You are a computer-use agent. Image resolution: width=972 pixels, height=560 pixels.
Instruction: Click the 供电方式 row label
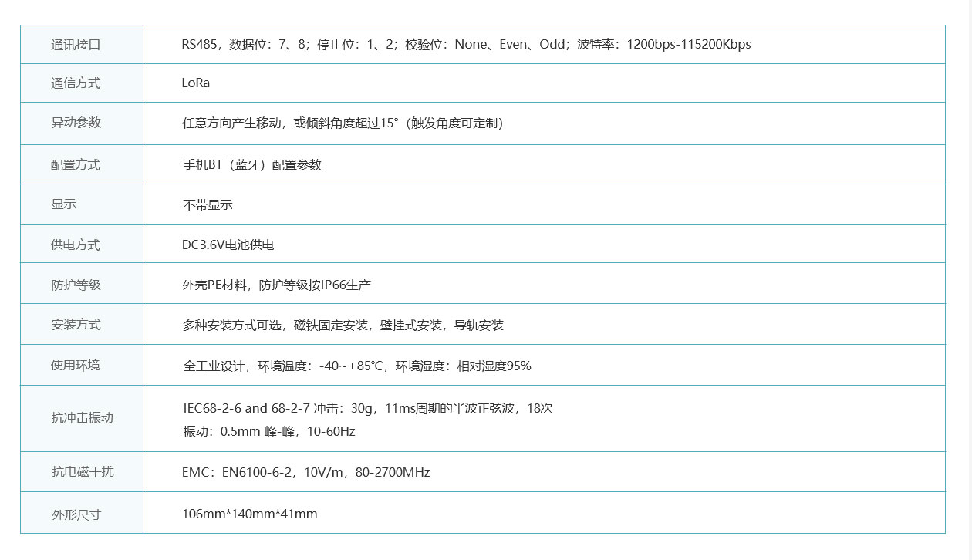click(76, 245)
